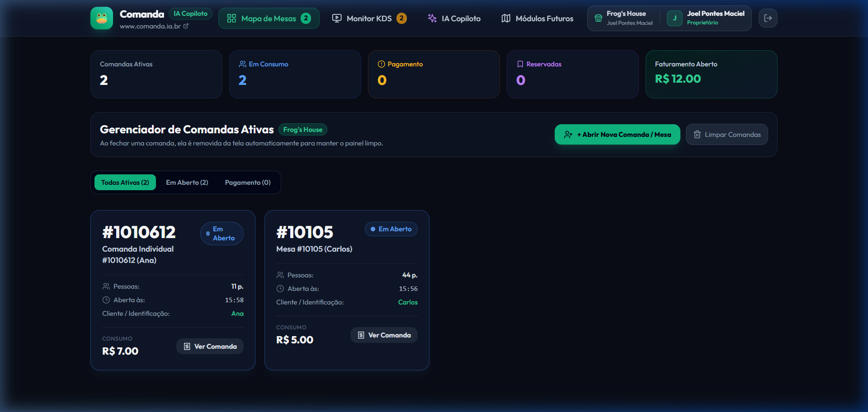View comanda #10105 for Carlos
Image resolution: width=868 pixels, height=412 pixels.
click(x=384, y=335)
